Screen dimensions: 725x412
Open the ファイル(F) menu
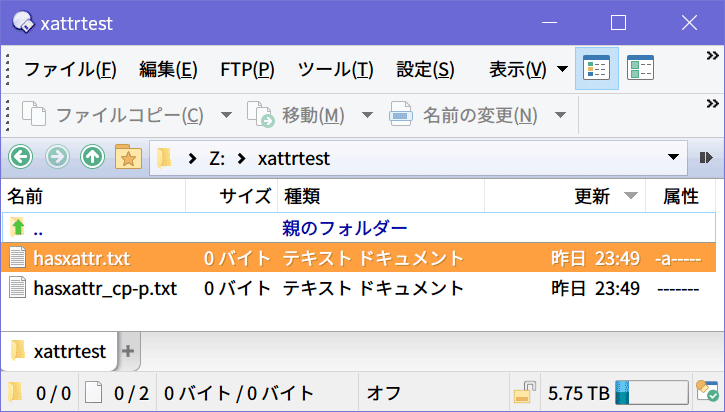point(70,70)
